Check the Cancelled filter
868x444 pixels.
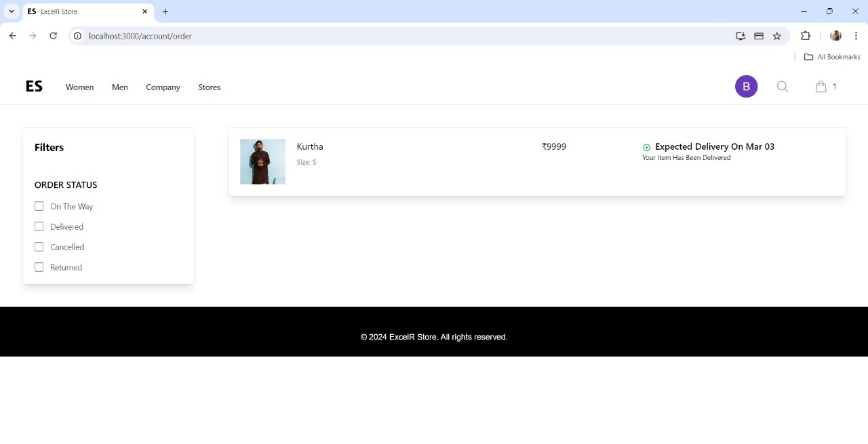click(39, 247)
